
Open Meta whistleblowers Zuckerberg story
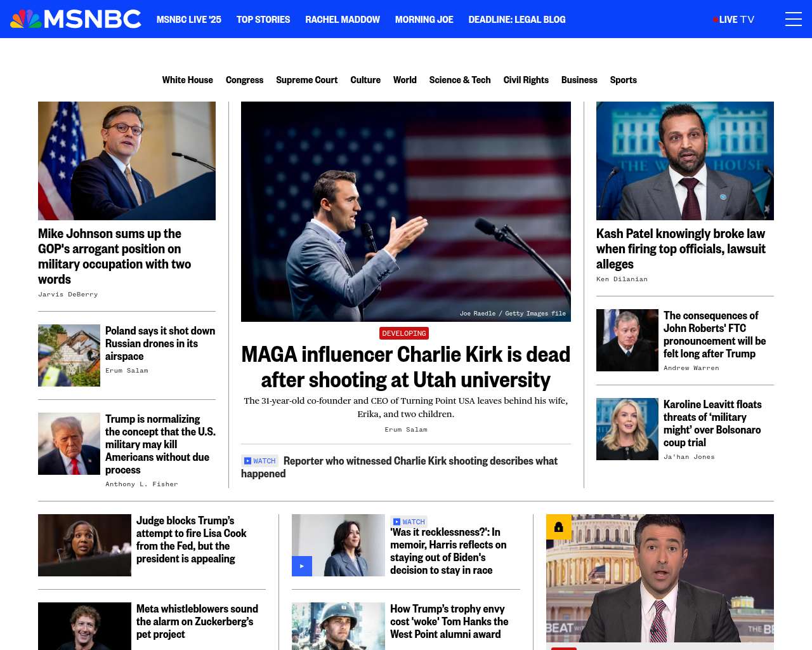(x=197, y=621)
